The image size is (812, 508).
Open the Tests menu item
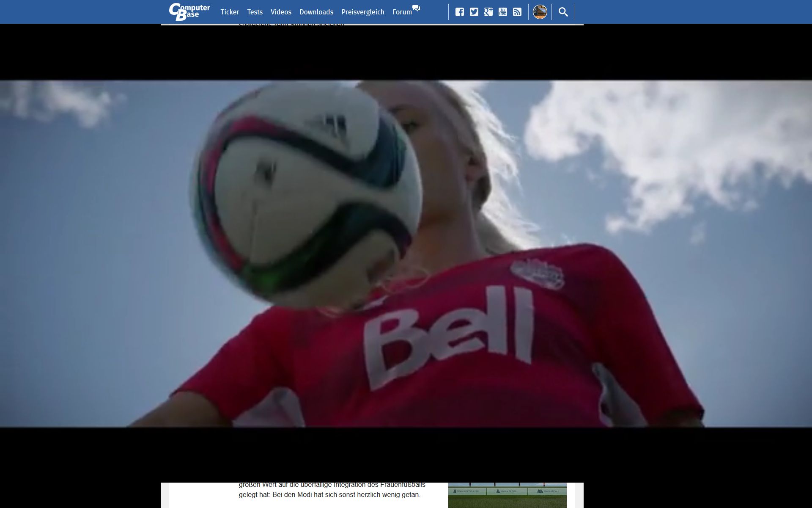(x=255, y=12)
